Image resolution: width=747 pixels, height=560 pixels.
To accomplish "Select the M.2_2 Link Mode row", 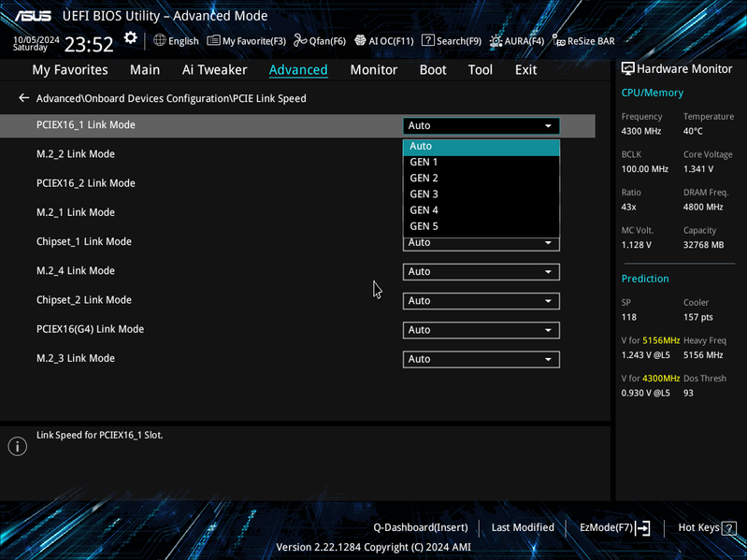I will click(x=297, y=154).
